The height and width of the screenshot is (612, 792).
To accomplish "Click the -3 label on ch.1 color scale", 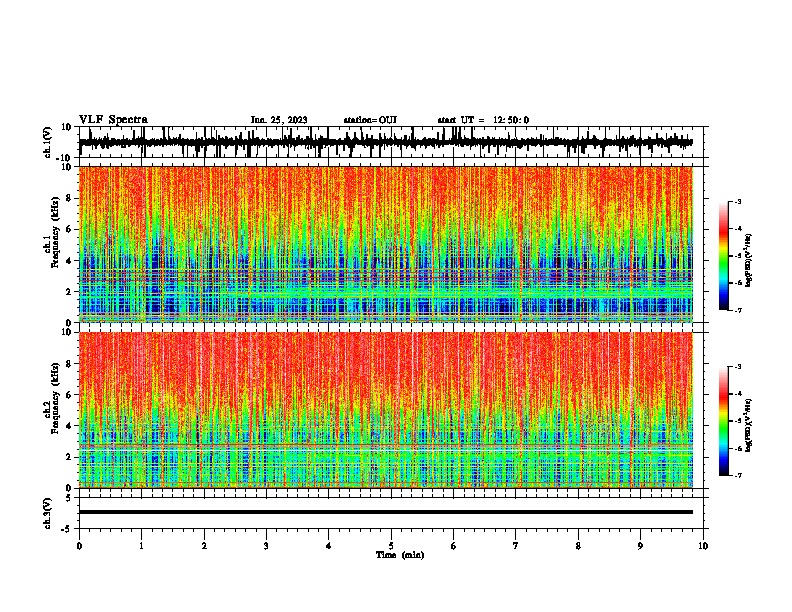I will [x=737, y=201].
